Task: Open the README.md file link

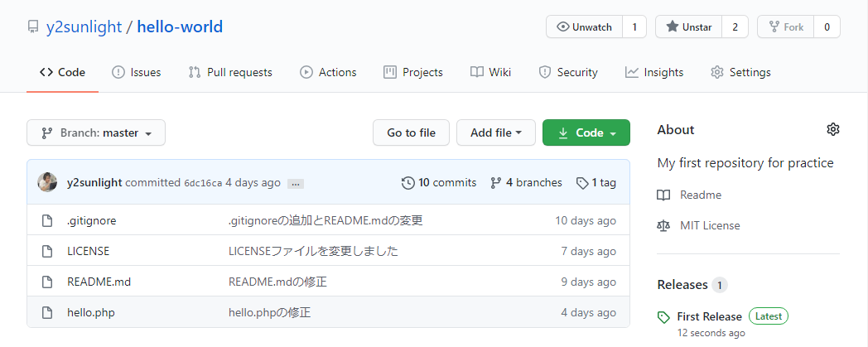Action: (99, 282)
